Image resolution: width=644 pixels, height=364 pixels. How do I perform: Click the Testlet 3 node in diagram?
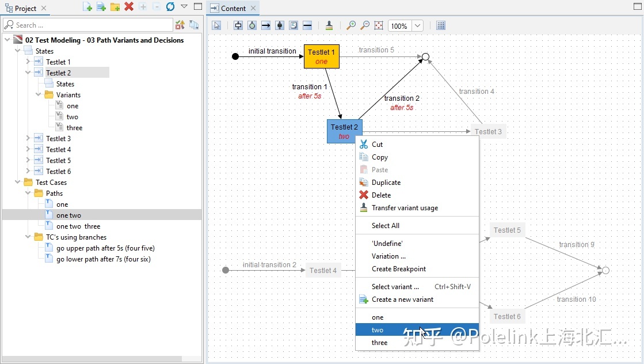(x=488, y=131)
